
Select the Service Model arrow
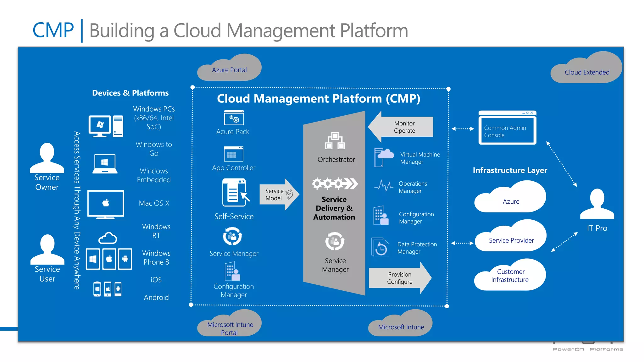[278, 195]
